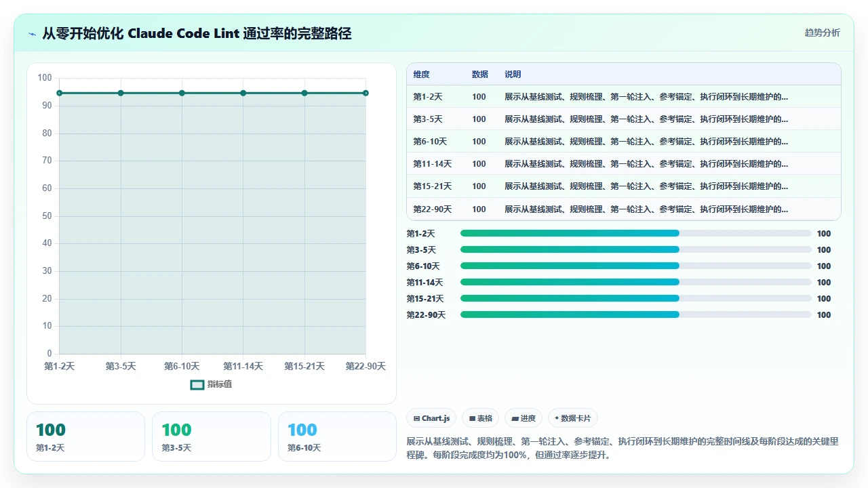The image size is (868, 488).
Task: Click the 进度 tag chip
Action: (x=524, y=418)
